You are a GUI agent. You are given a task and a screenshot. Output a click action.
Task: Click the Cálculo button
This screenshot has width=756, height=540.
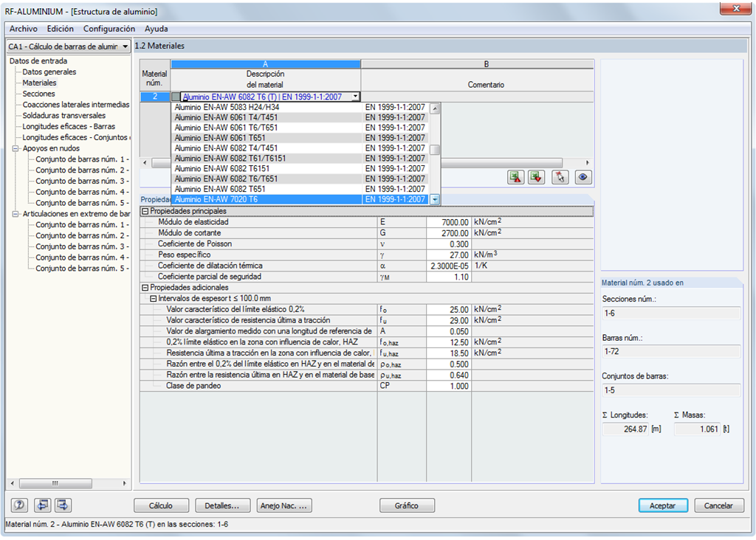(161, 506)
